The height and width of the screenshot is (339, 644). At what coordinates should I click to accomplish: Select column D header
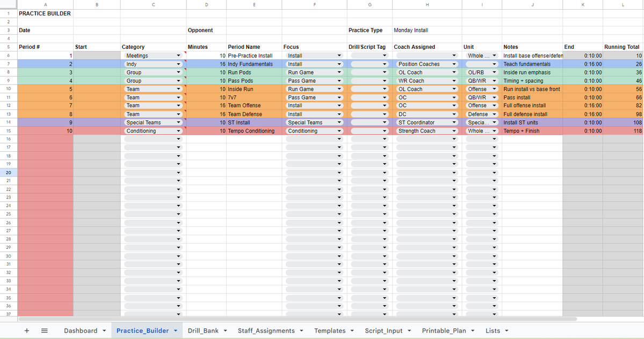point(206,4)
